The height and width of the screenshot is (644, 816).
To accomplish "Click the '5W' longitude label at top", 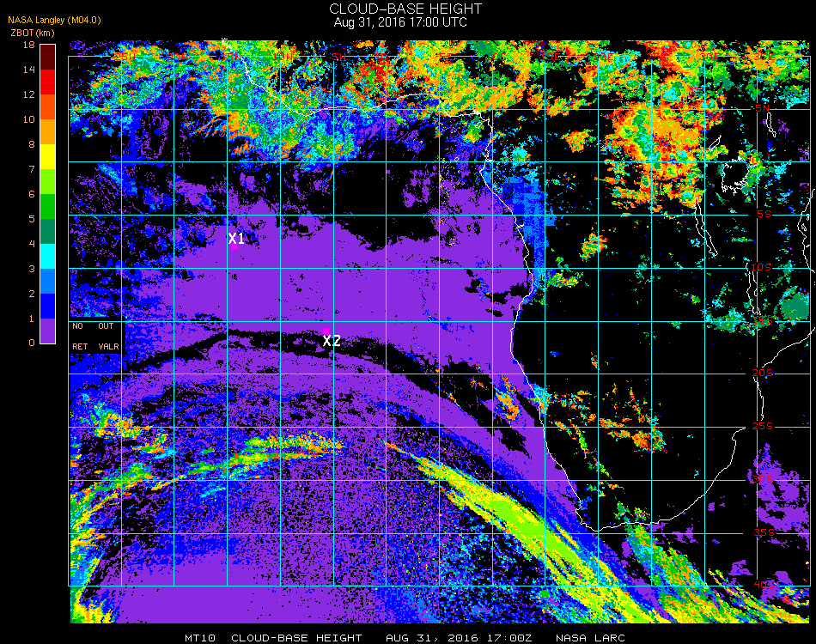I will (x=338, y=56).
